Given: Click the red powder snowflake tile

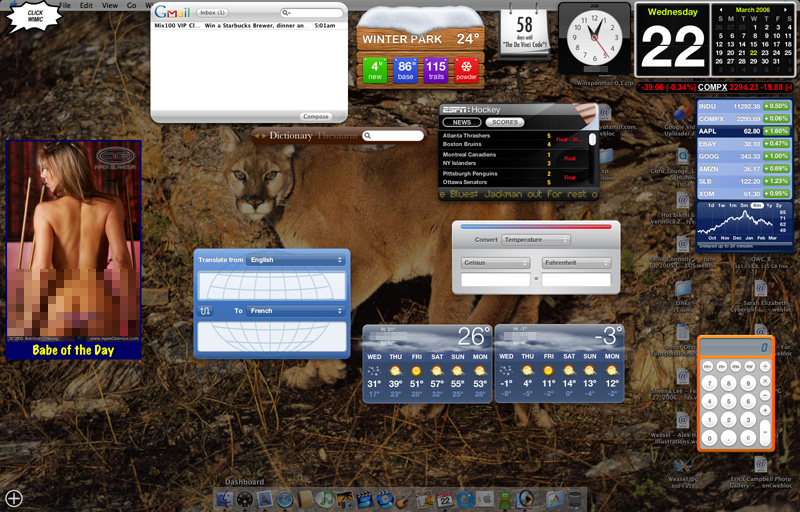Looking at the screenshot, I should click(x=466, y=70).
